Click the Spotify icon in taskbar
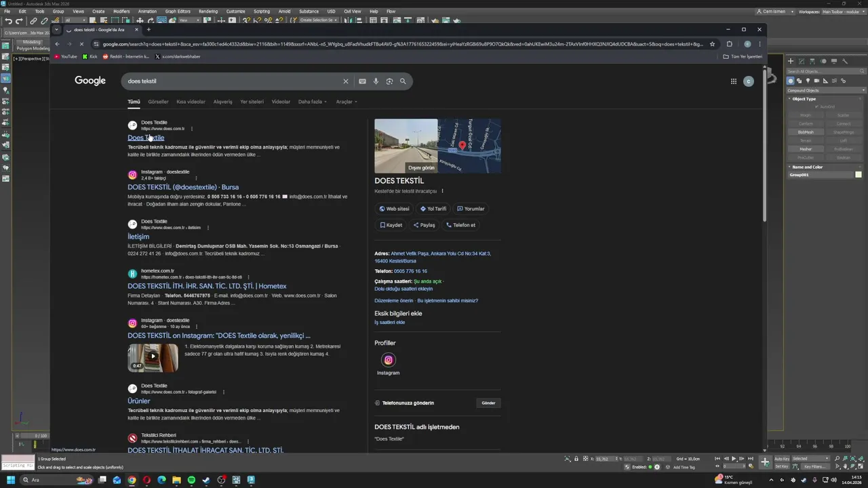 (x=191, y=480)
